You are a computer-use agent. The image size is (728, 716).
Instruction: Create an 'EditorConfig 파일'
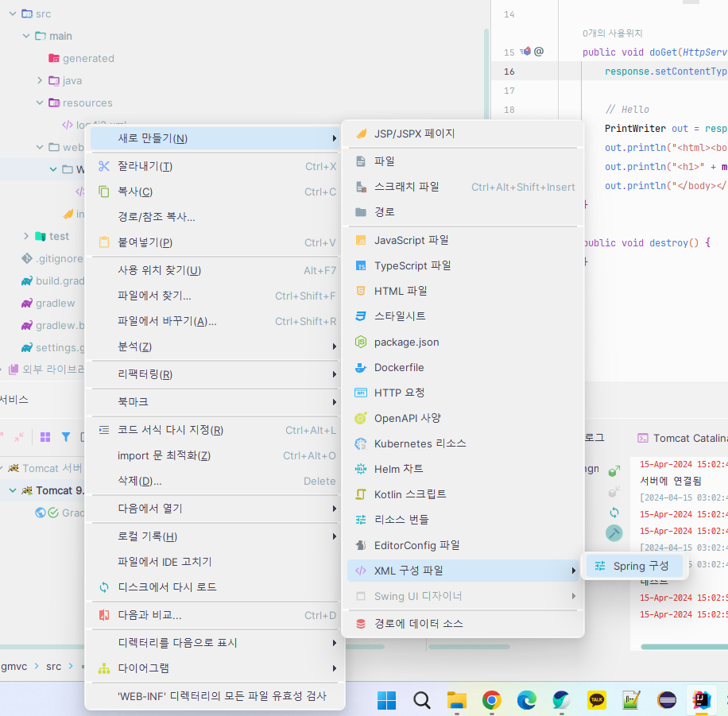[x=463, y=545]
